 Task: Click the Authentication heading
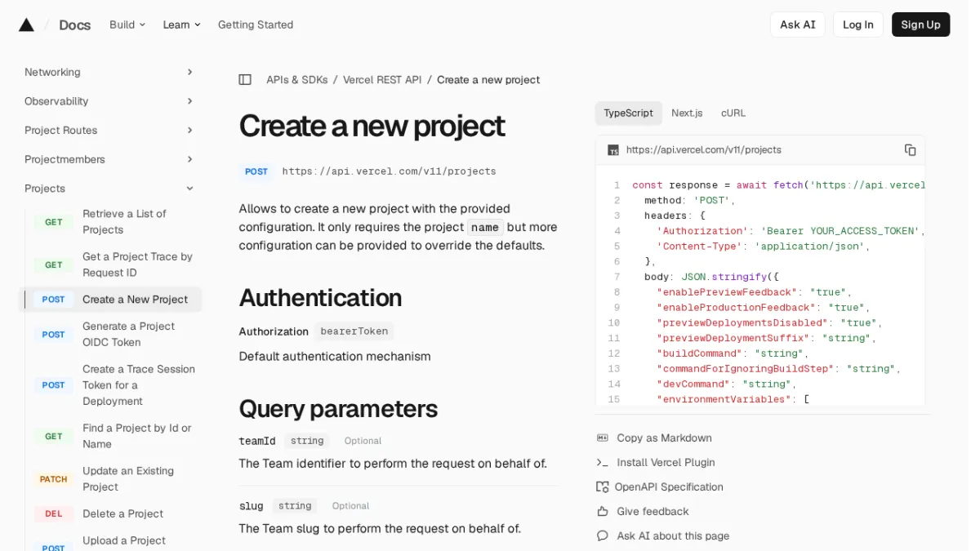tap(320, 297)
